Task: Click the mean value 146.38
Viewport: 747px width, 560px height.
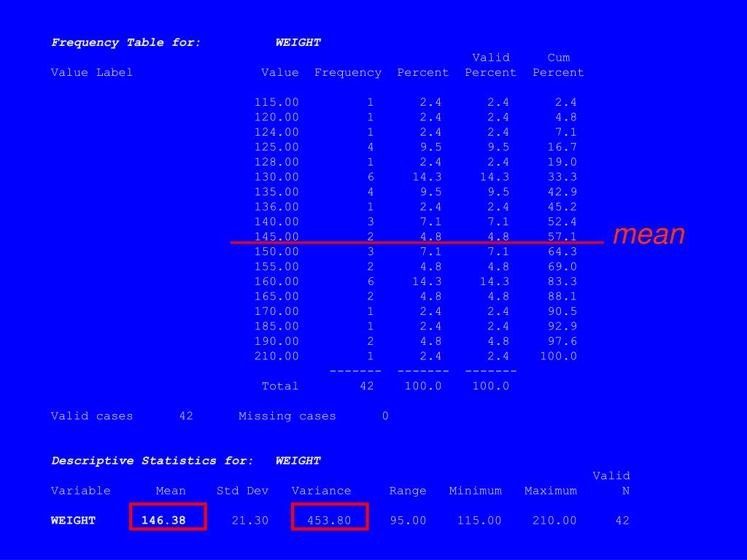Action: point(163,521)
